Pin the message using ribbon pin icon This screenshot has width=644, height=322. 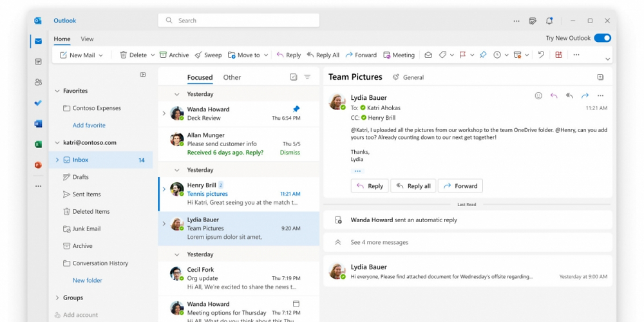tap(483, 55)
